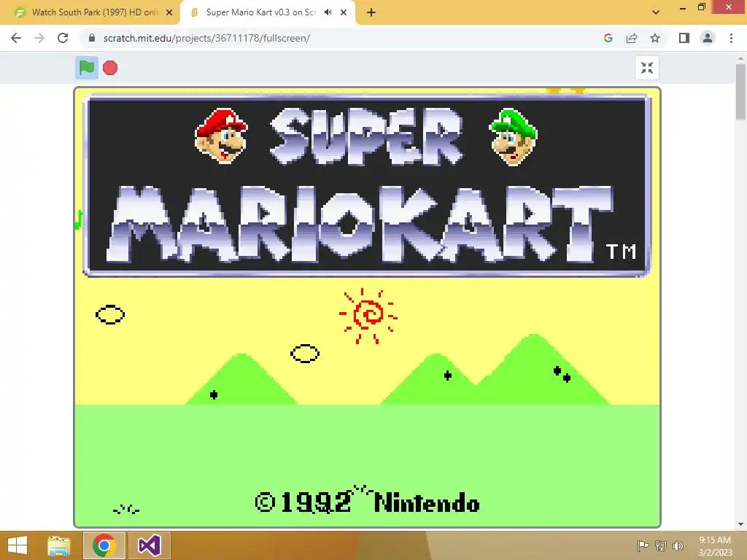This screenshot has height=560, width=747.
Task: Click the green flag to start project
Action: [87, 68]
